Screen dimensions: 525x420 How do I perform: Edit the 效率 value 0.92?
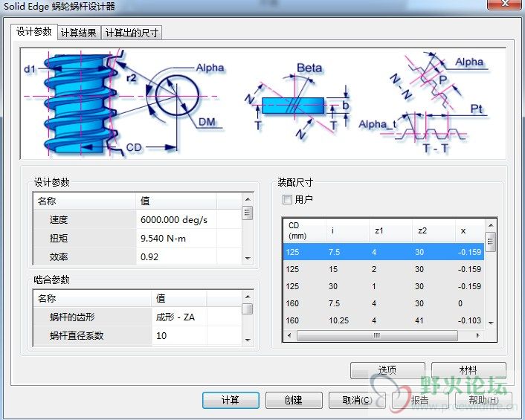point(176,256)
